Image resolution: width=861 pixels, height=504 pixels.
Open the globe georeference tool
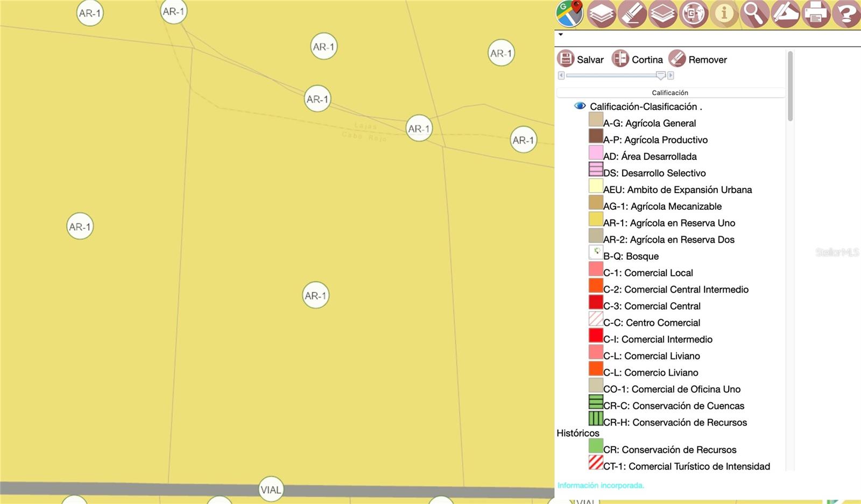693,13
